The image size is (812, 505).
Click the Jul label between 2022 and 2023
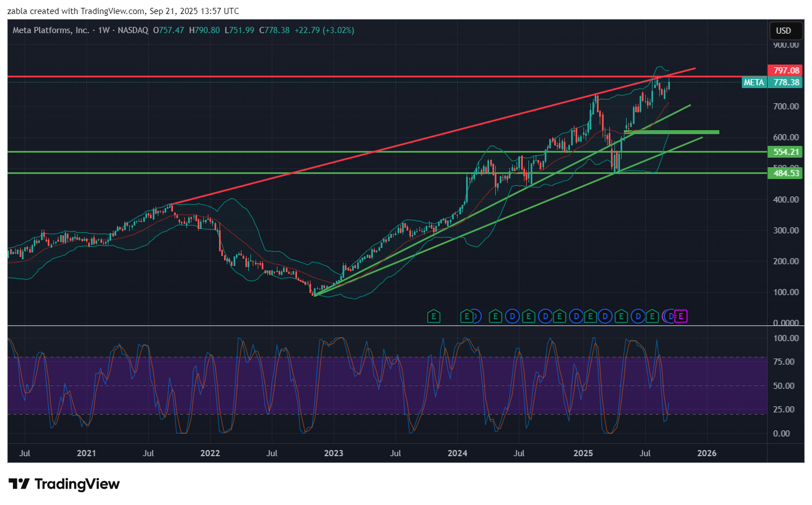272,453
